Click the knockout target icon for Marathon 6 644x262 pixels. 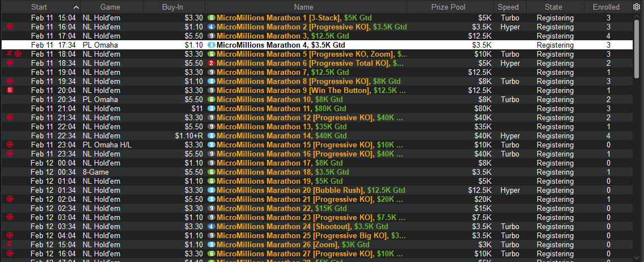pos(10,63)
